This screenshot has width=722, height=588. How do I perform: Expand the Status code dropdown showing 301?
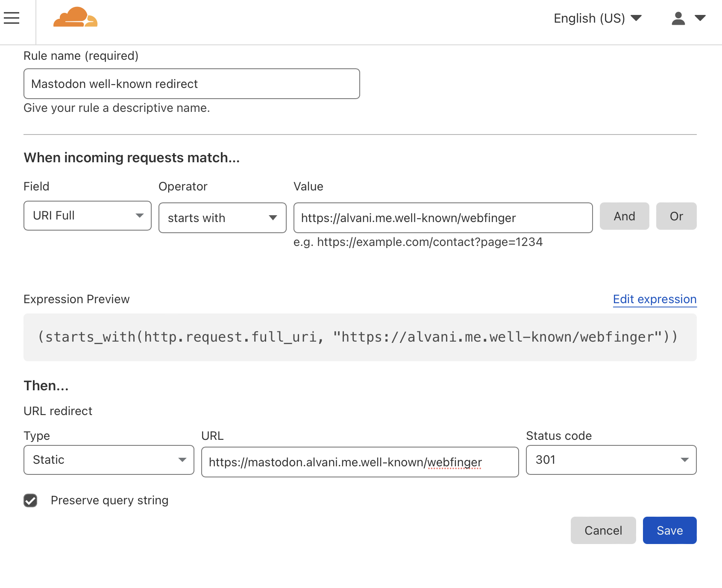(611, 460)
